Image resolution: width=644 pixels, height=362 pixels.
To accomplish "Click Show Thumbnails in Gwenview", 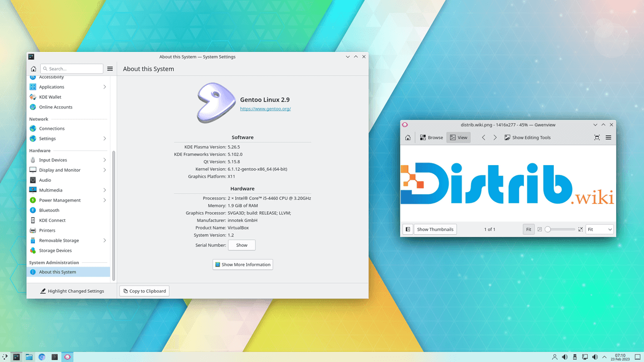I will tap(435, 230).
